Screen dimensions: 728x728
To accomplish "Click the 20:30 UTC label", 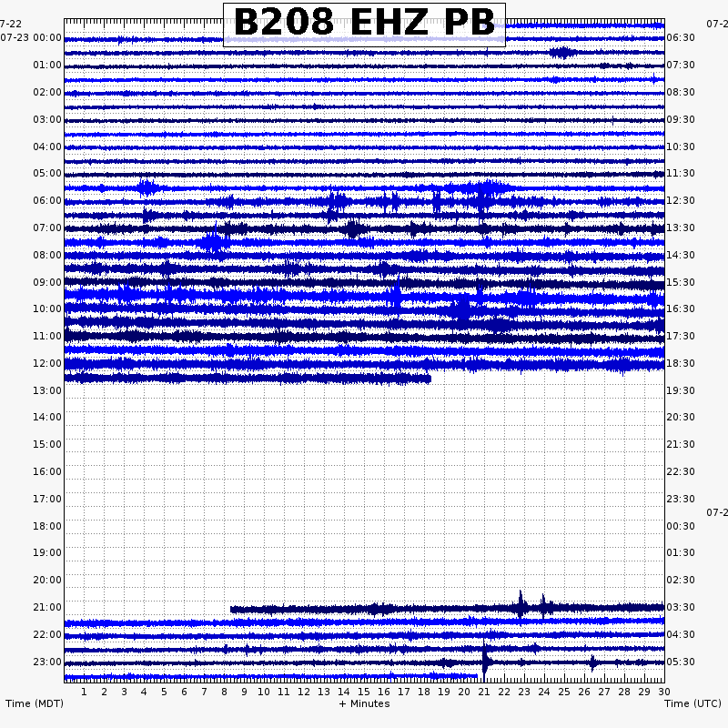I will tap(681, 417).
